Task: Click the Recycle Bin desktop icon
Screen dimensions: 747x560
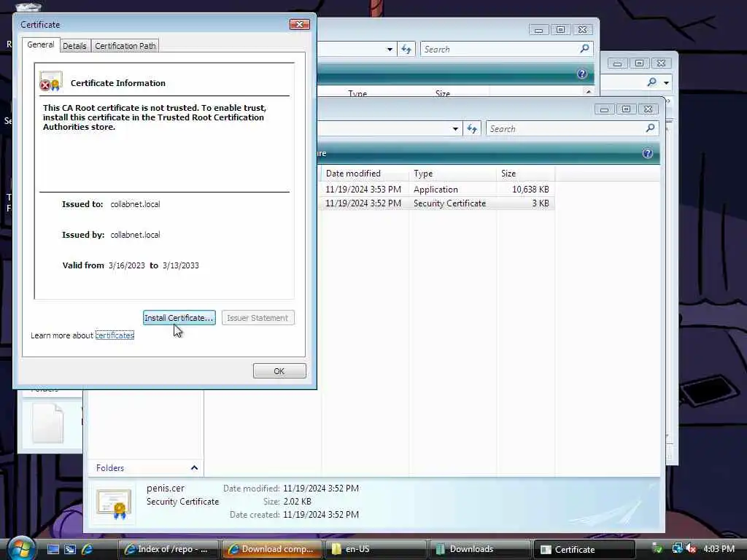Action: coord(28,7)
